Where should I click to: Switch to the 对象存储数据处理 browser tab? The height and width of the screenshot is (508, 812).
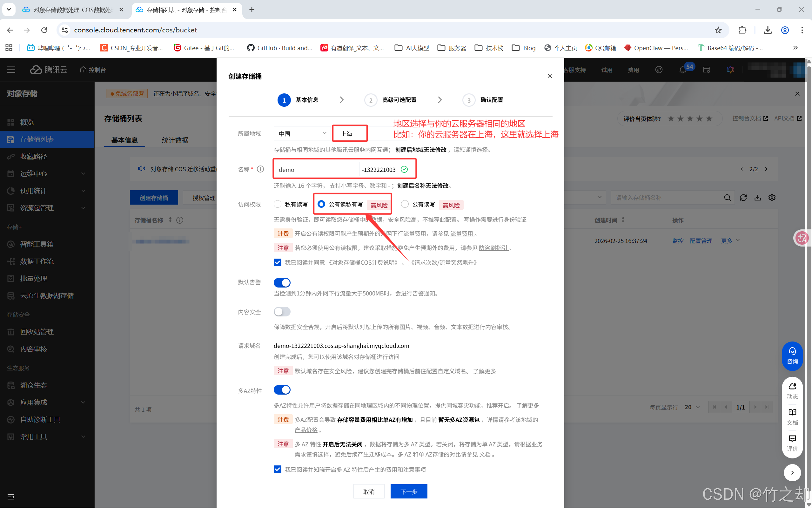(x=73, y=10)
